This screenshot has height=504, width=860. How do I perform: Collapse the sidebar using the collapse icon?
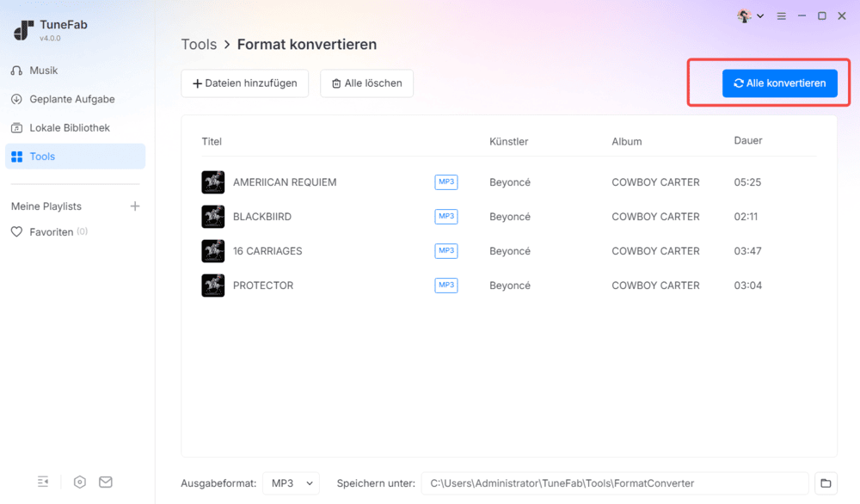[x=44, y=482]
